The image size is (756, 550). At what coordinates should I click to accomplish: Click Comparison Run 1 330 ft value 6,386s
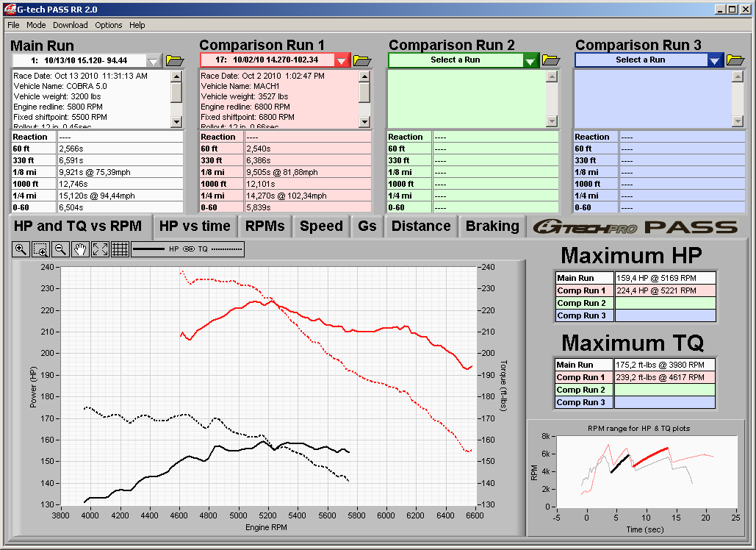(x=308, y=160)
